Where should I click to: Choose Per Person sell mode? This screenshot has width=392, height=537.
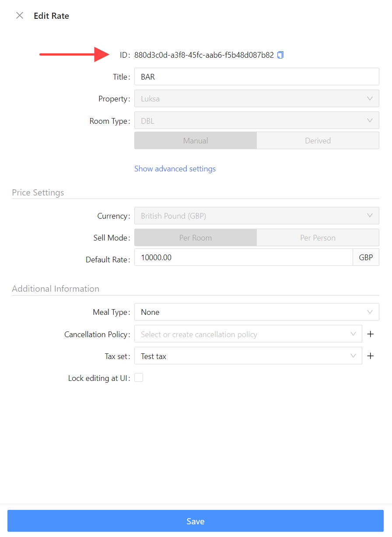318,238
